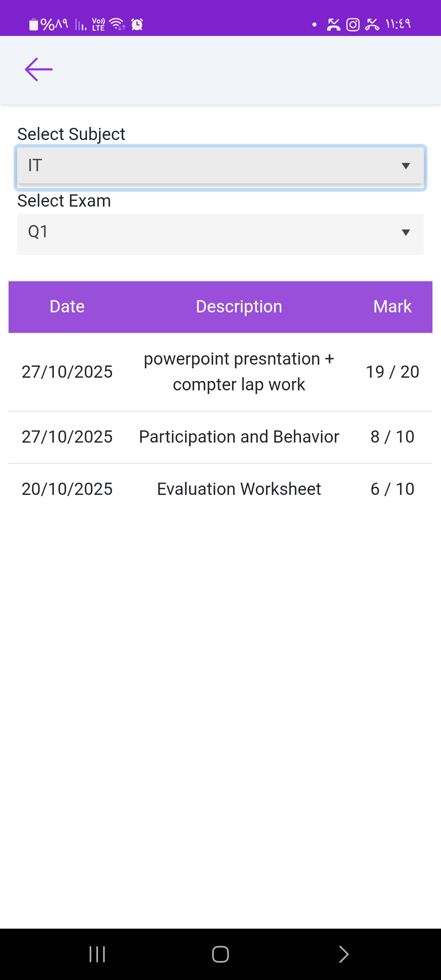Tap the purple back arrow
Viewport: 441px width, 980px height.
[x=39, y=69]
